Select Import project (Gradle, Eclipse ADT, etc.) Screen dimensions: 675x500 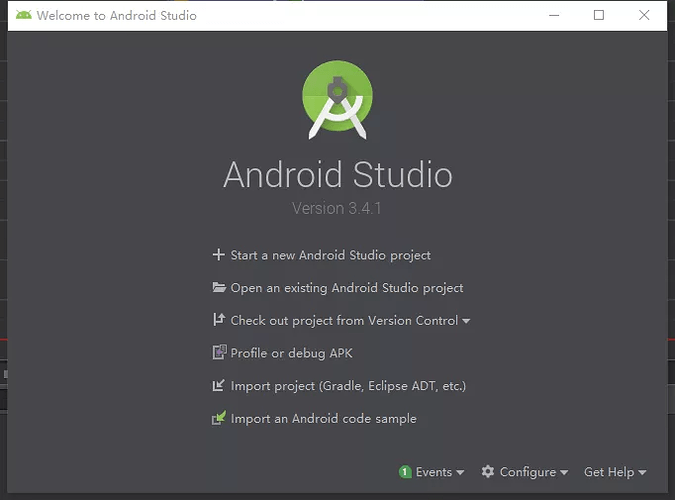(x=348, y=386)
